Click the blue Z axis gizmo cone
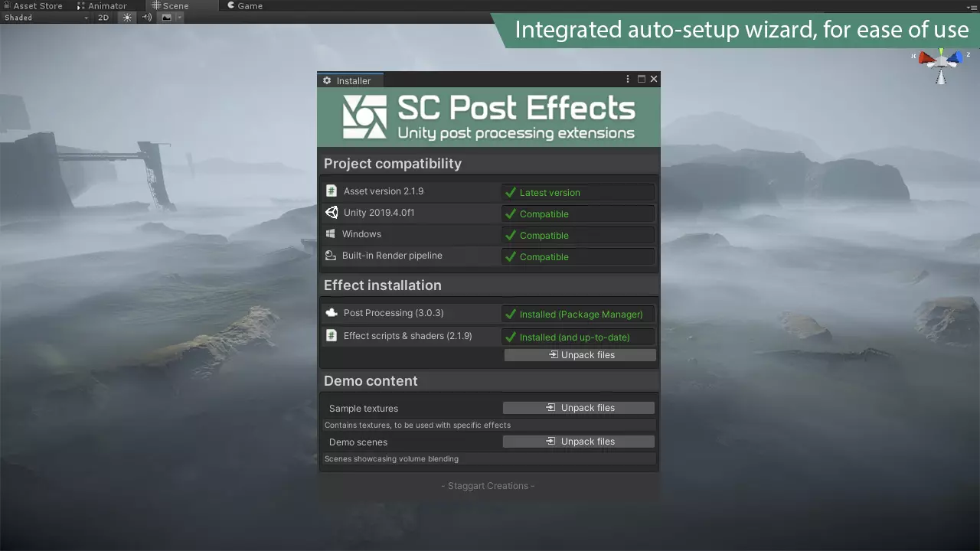 (x=955, y=58)
